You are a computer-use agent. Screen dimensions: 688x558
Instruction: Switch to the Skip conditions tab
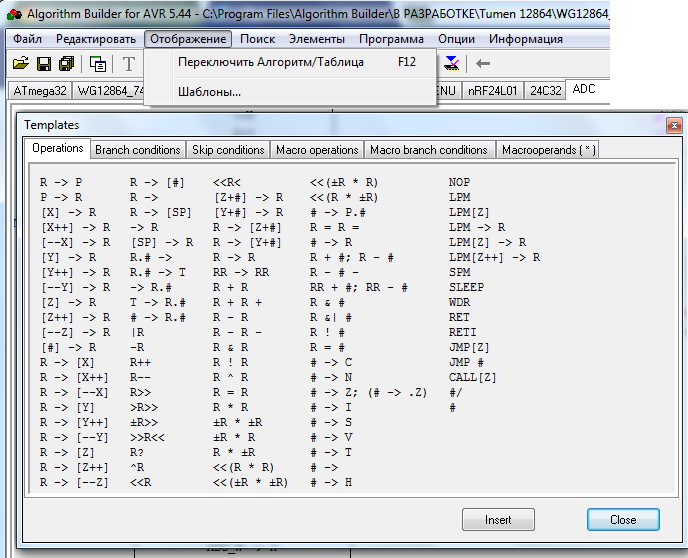227,150
